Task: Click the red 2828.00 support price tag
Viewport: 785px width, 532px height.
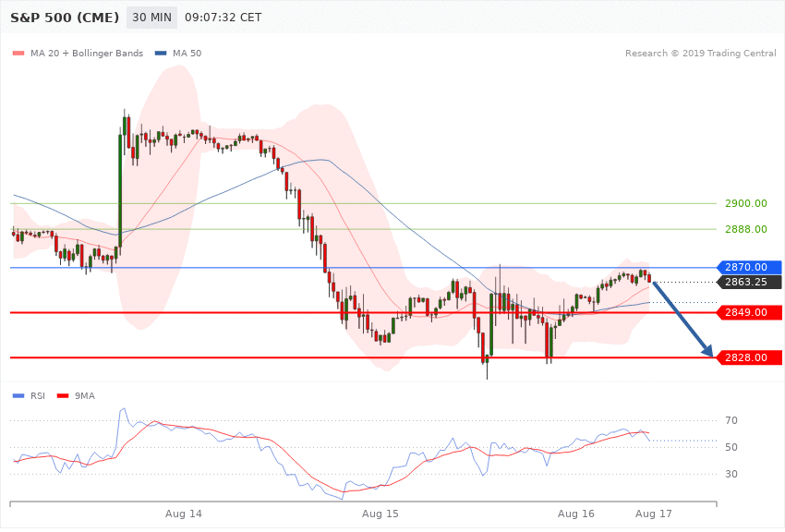Action: (x=750, y=357)
